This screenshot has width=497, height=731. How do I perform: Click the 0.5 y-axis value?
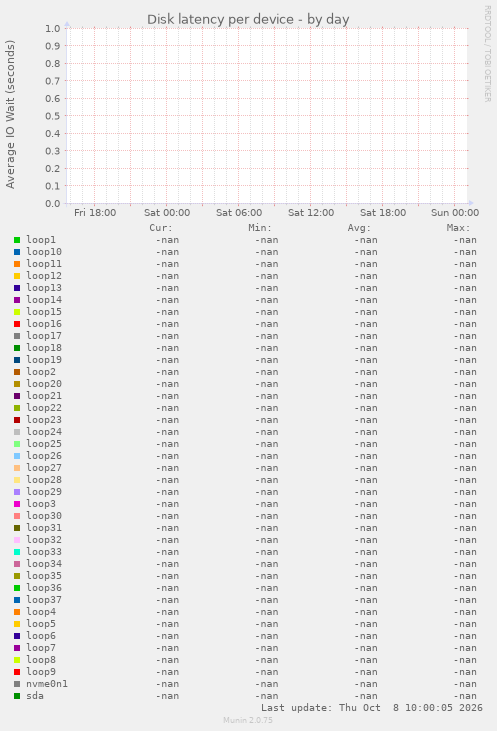pyautogui.click(x=53, y=116)
